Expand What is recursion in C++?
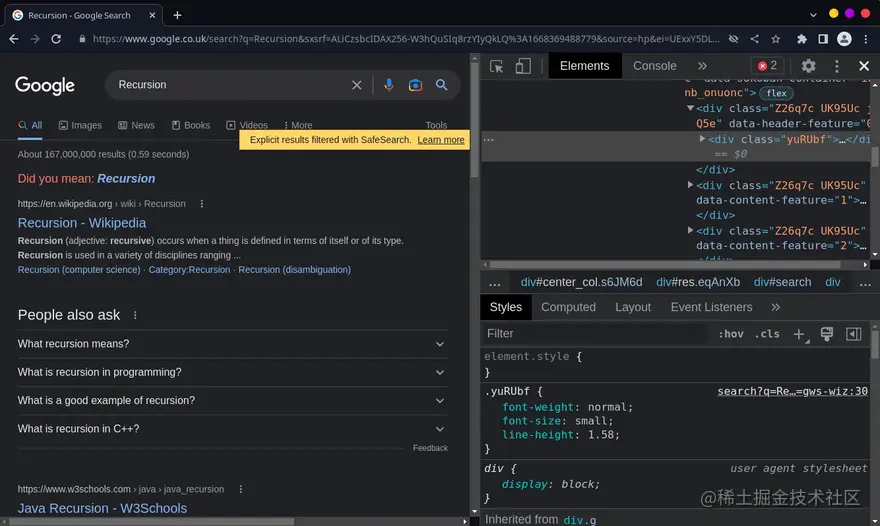 pos(232,429)
